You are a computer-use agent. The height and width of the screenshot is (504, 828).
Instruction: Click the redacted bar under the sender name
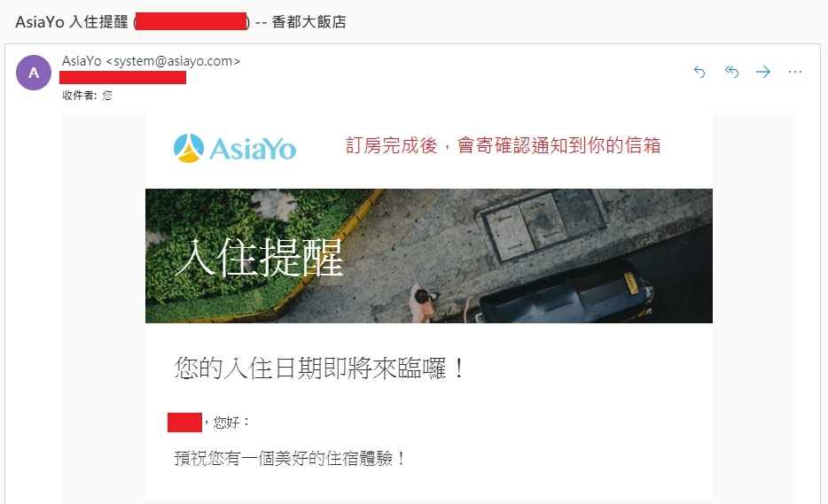tap(122, 78)
